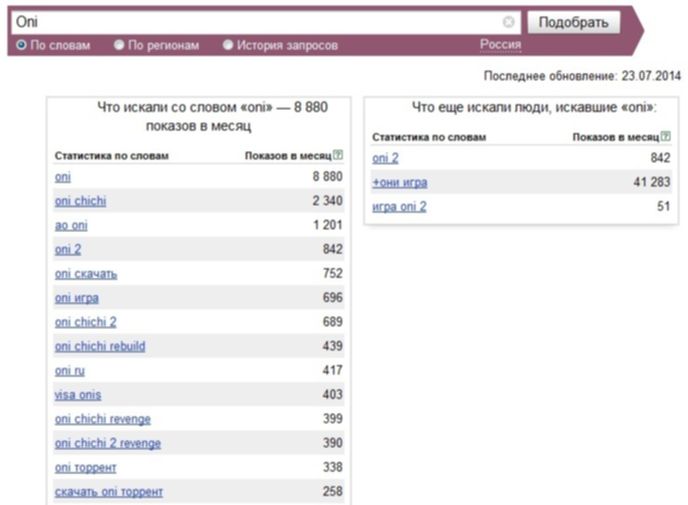Open the 'oni chichi 2' keyword link

[x=86, y=322]
